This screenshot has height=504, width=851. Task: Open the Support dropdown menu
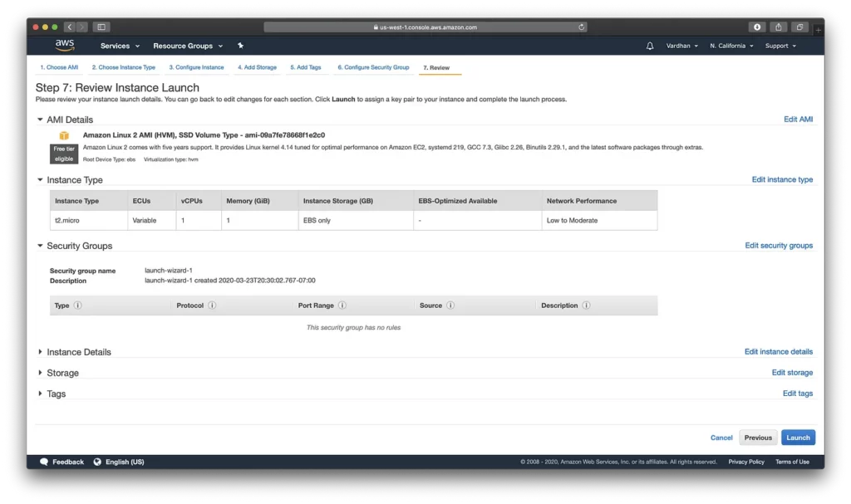click(x=780, y=46)
